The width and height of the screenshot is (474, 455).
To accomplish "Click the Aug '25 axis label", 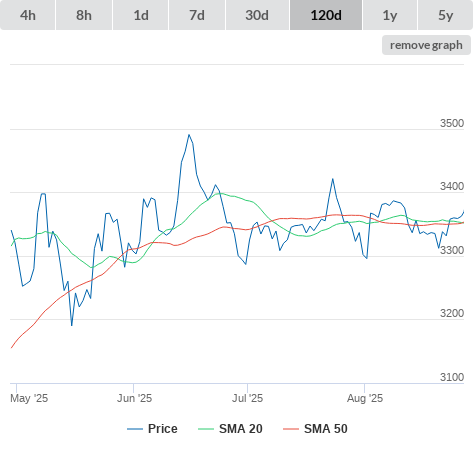I will tap(365, 398).
